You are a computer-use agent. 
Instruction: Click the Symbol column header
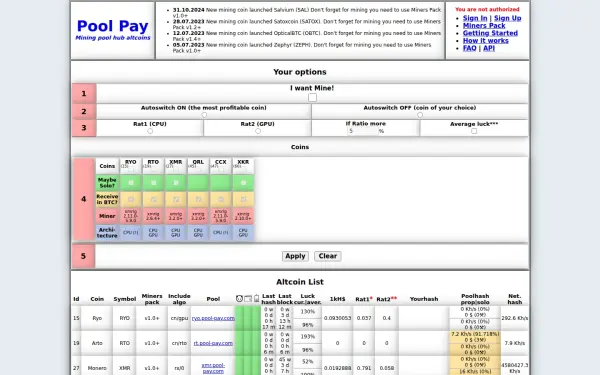[x=125, y=299]
